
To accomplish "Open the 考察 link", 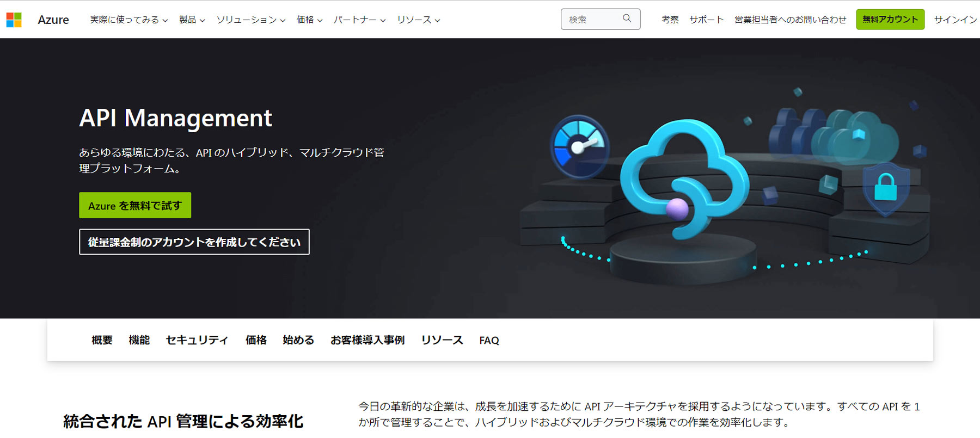I will [670, 20].
